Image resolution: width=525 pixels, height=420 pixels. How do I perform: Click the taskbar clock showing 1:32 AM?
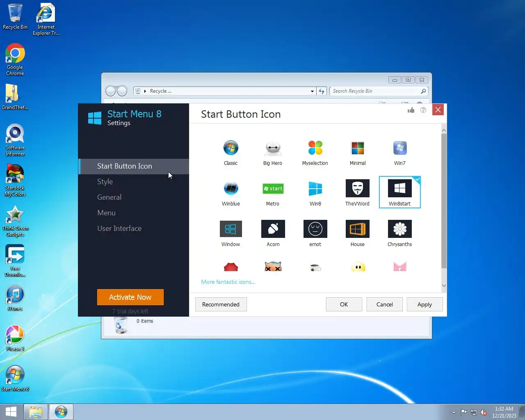504,412
